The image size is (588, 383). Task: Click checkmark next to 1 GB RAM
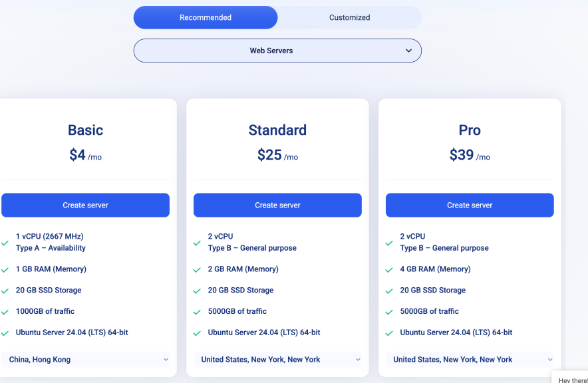pyautogui.click(x=5, y=270)
